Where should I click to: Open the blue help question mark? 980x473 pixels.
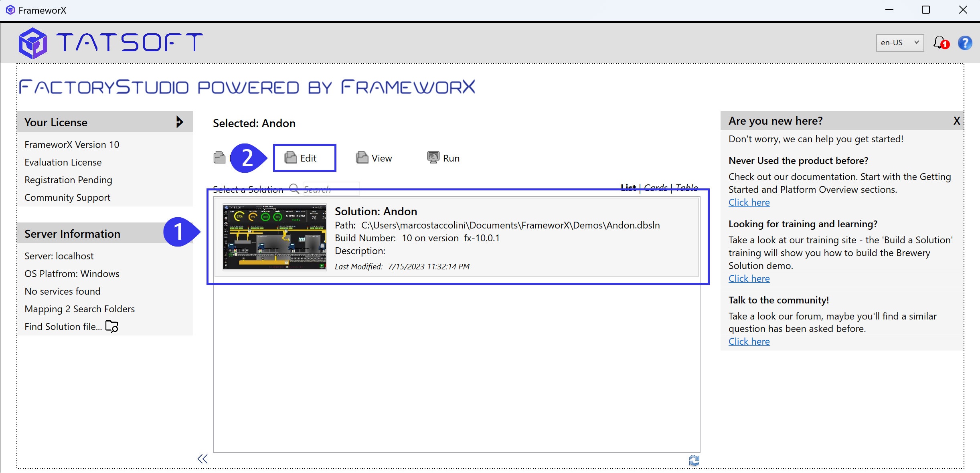965,42
